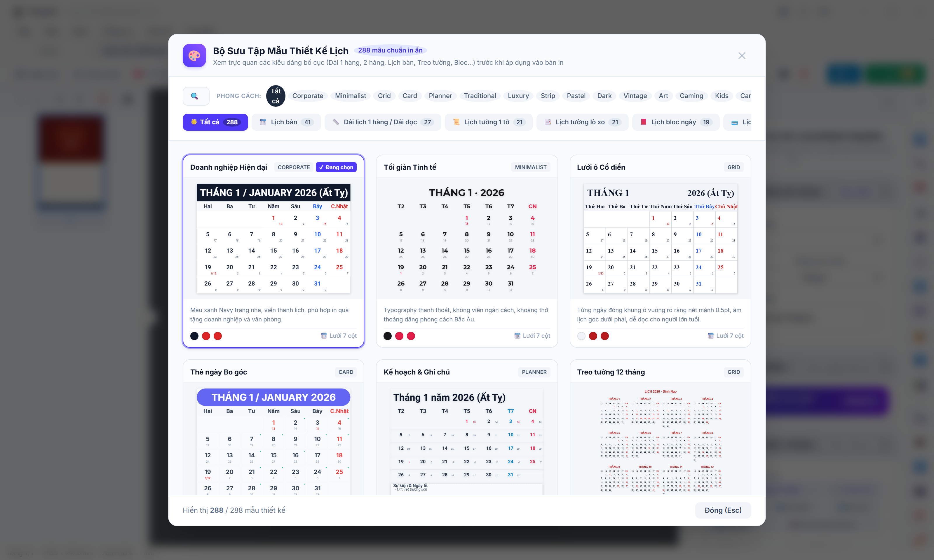Viewport: 934px width, 560px height.
Task: Filter by Card style
Action: pos(410,96)
